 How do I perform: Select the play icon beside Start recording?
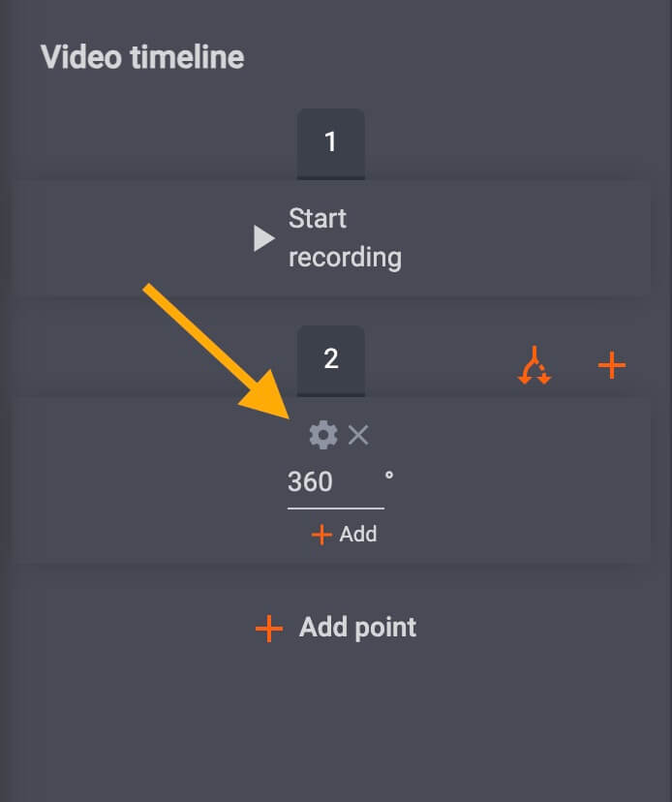pos(262,236)
